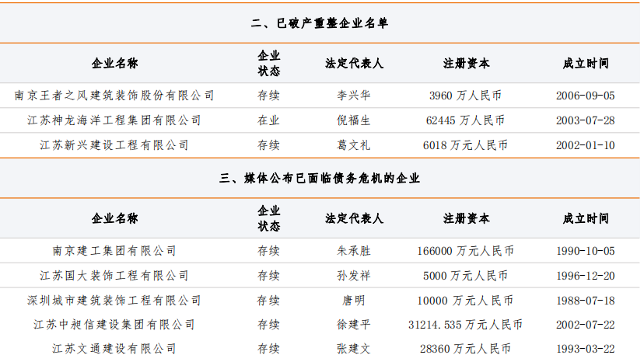Click founding date '2003-07-28'

coord(585,120)
